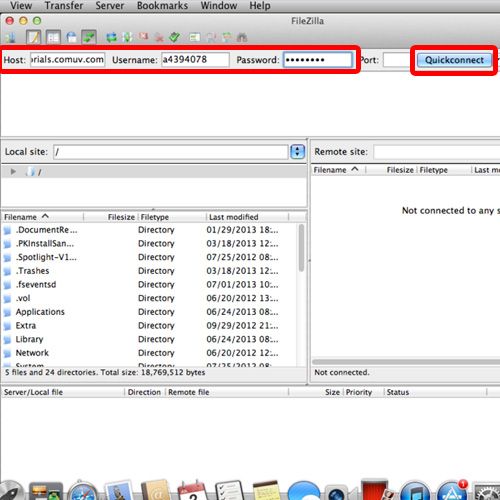Image resolution: width=500 pixels, height=500 pixels.
Task: Sort local files by Filename column
Action: tap(43, 217)
